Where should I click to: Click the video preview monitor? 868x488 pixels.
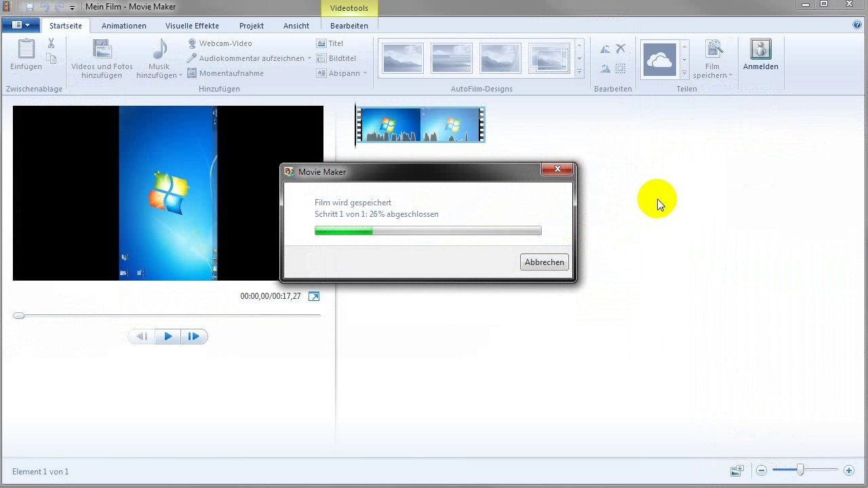point(168,193)
